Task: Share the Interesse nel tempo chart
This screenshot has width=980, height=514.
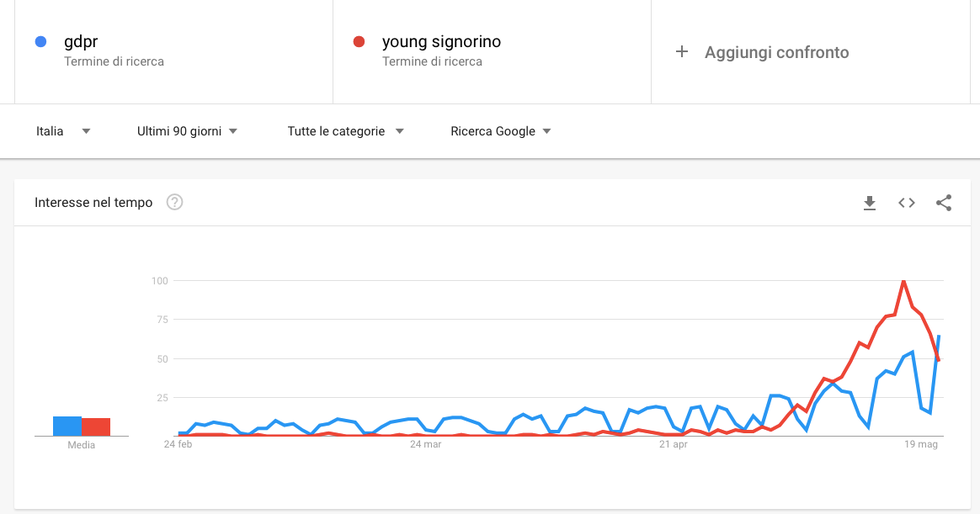Action: 944,203
